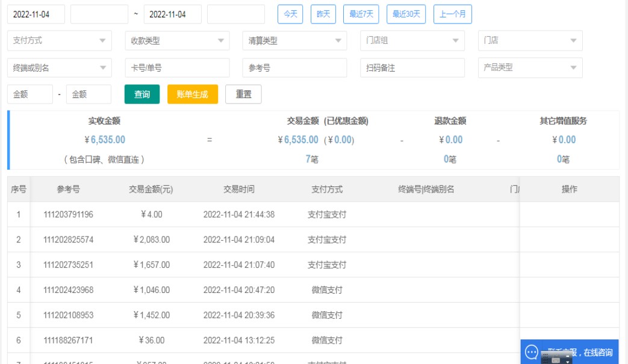Choose the 最近30天 date range
The height and width of the screenshot is (364, 628).
click(406, 14)
